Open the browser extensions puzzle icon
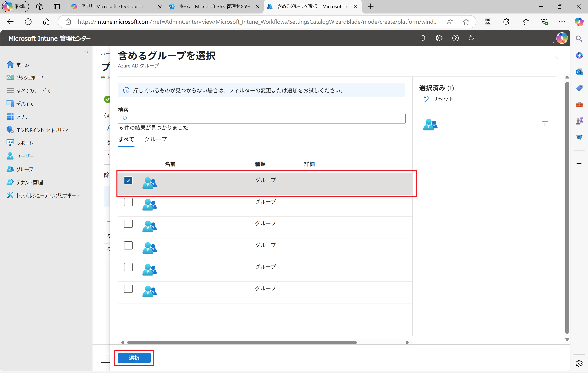Viewport: 588px width, 373px height. tap(506, 22)
